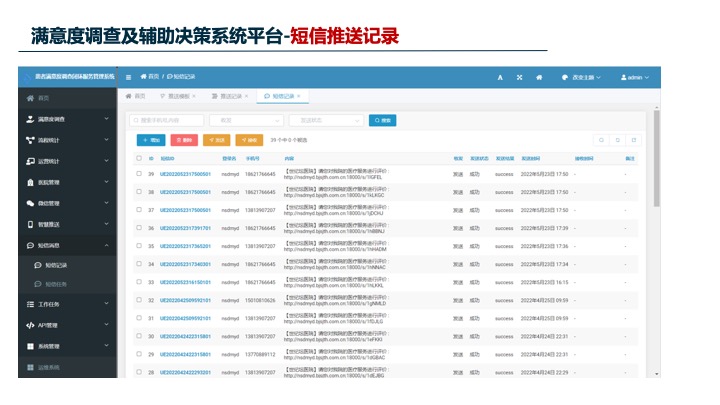Click the 发送时间 column header
Viewport: 720px width, 405px height.
530,158
